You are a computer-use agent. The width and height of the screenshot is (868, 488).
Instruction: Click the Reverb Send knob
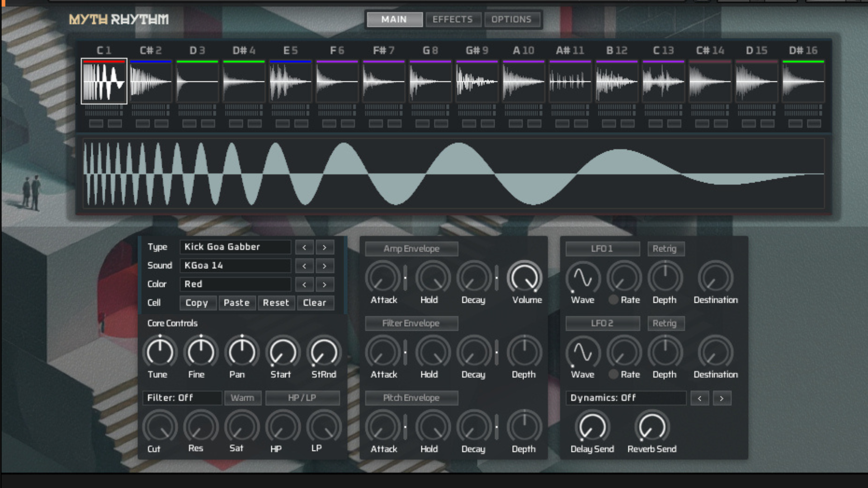(x=652, y=427)
